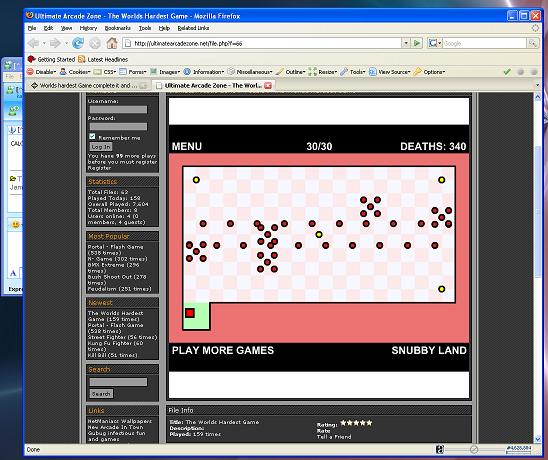Click the Forward navigation arrow
The width and height of the screenshot is (548, 460).
click(x=55, y=43)
